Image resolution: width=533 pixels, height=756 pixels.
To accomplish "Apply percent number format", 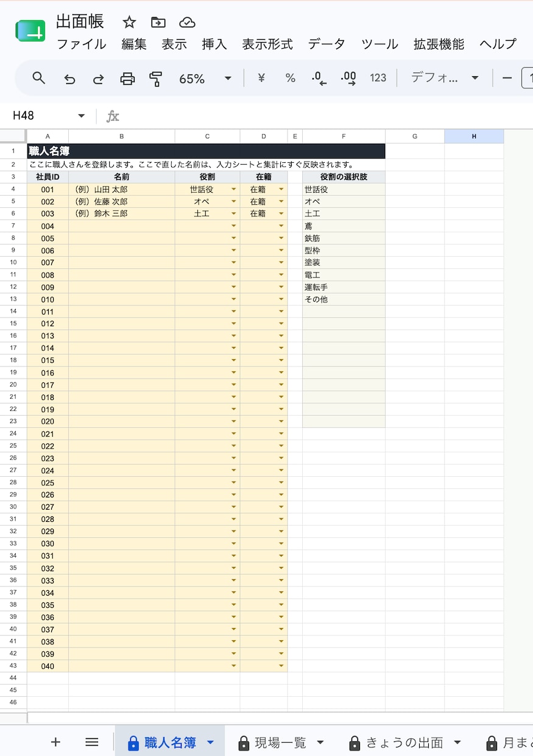I will (290, 78).
